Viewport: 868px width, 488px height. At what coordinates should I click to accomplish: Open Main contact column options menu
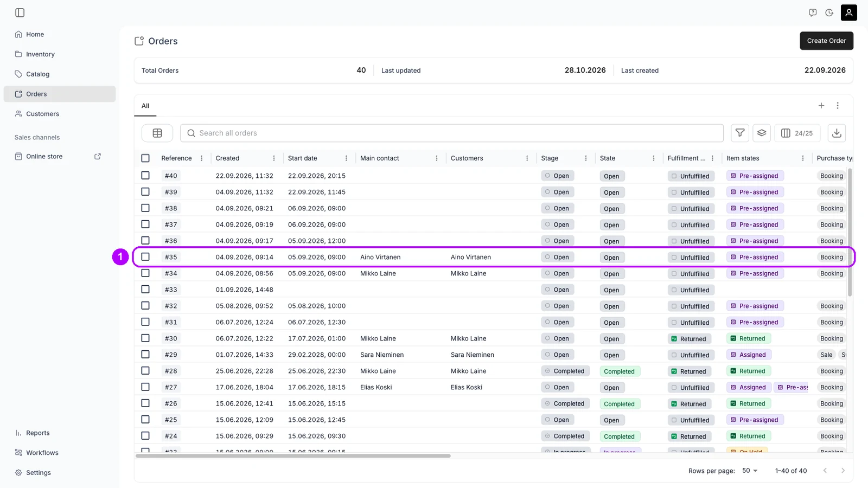(x=437, y=158)
